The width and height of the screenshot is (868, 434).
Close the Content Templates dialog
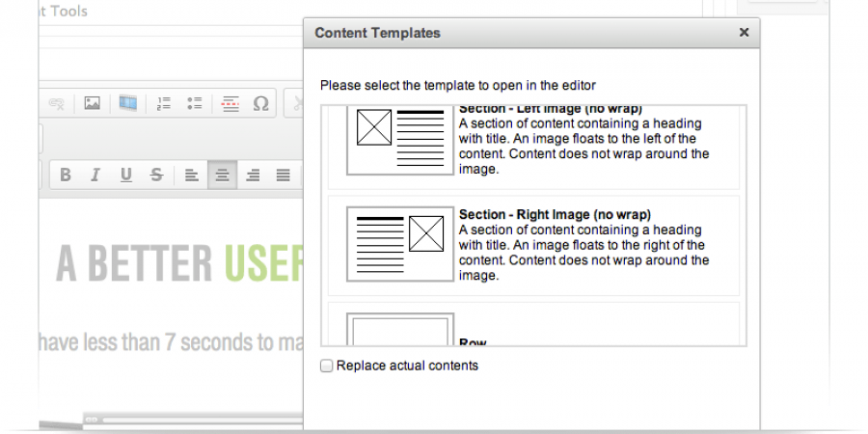pyautogui.click(x=744, y=33)
